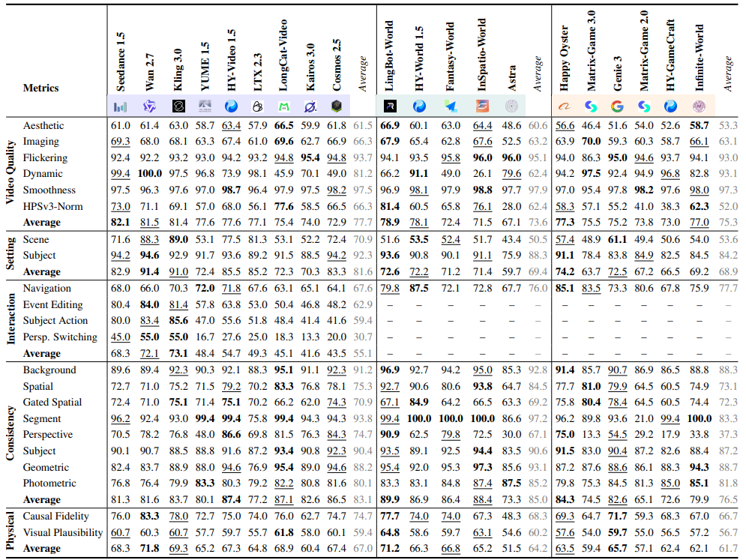746x560 pixels.
Task: Click the Genie 3 Google logo icon
Action: coord(617,106)
